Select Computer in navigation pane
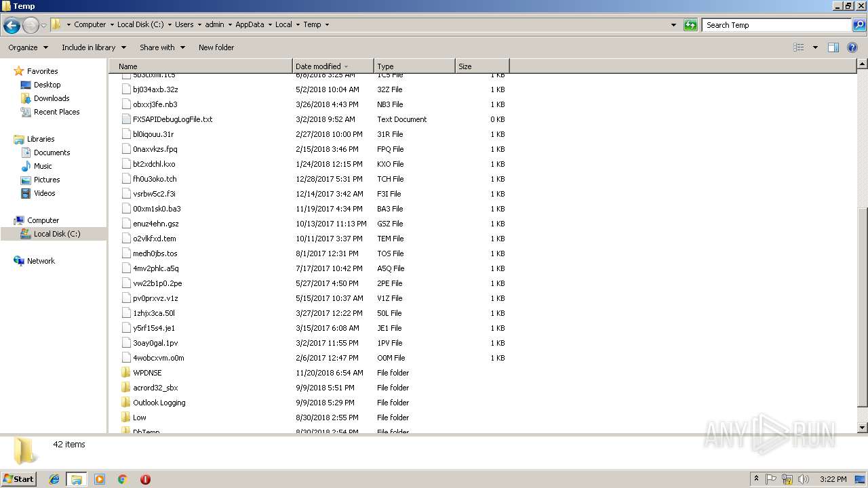The height and width of the screenshot is (488, 868). point(43,220)
